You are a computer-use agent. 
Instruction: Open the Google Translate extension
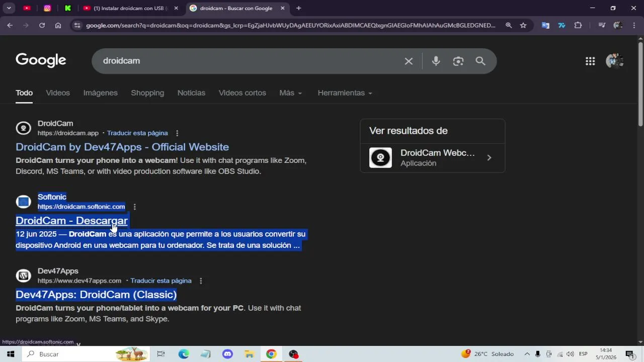point(545,25)
